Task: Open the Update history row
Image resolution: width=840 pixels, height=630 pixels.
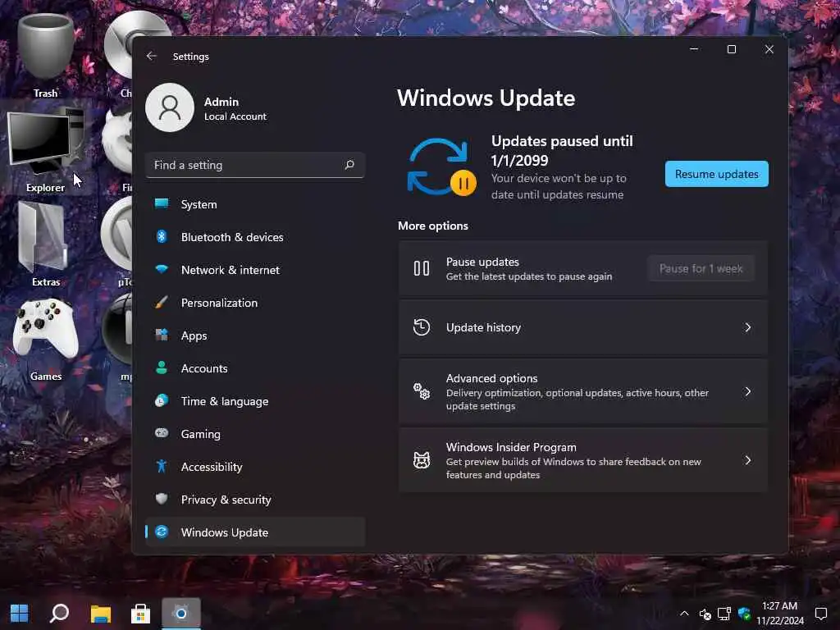Action: tap(583, 327)
